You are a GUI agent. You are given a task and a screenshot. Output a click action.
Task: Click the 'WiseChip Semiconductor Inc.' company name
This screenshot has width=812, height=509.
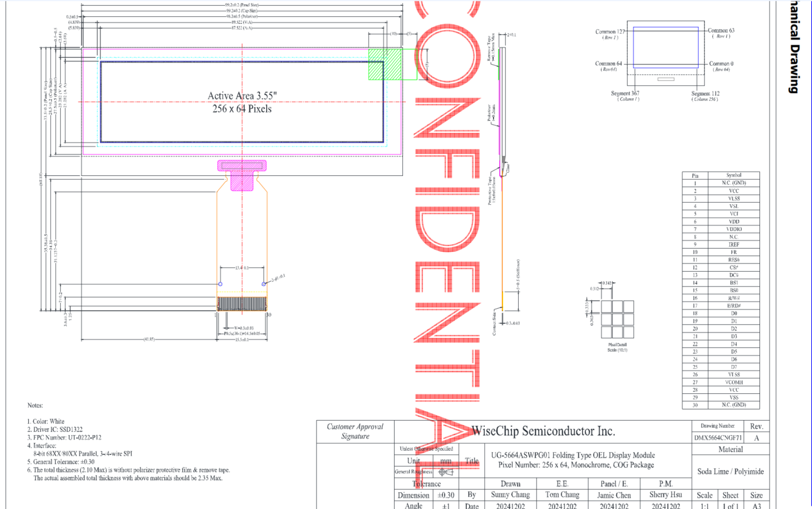click(x=543, y=431)
